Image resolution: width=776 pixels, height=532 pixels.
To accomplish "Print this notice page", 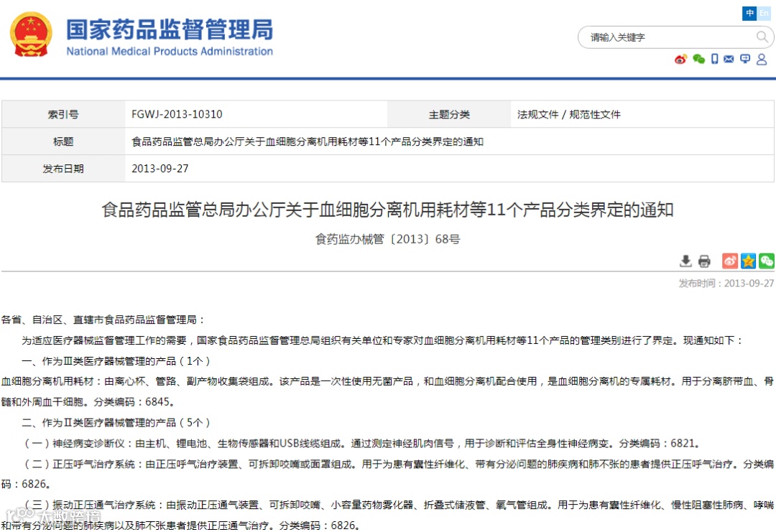I will click(x=703, y=261).
